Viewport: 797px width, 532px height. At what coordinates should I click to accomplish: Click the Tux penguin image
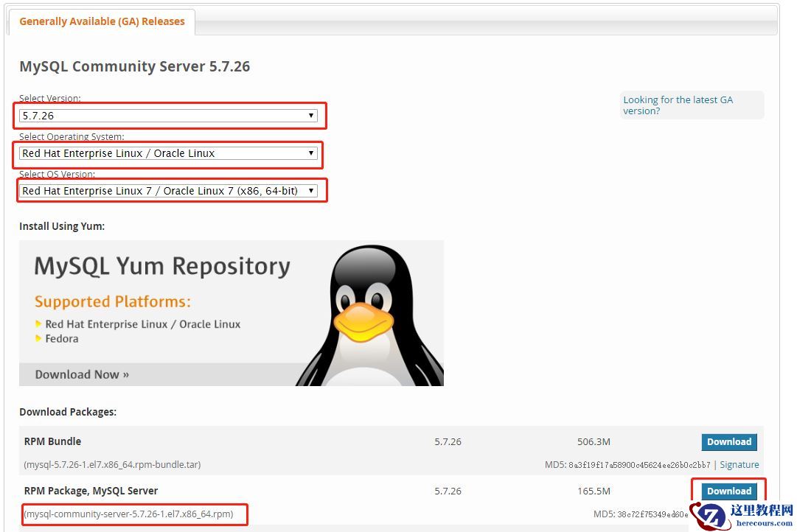370,315
